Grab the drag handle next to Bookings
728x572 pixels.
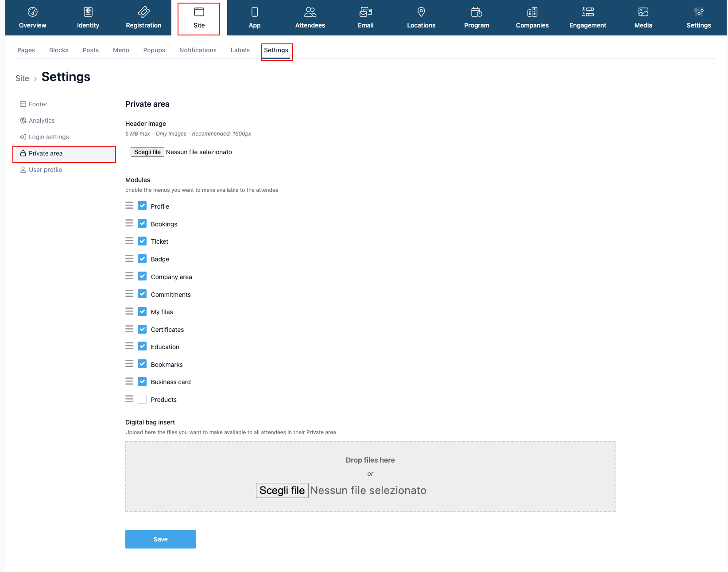pyautogui.click(x=129, y=223)
